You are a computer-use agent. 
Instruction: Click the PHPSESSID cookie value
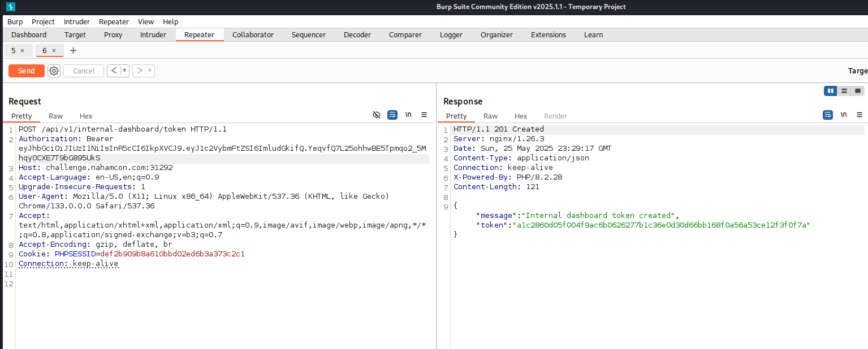point(172,254)
